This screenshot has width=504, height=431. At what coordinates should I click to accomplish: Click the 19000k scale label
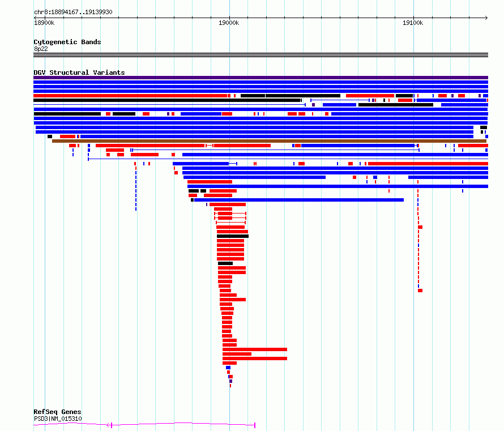(x=229, y=23)
